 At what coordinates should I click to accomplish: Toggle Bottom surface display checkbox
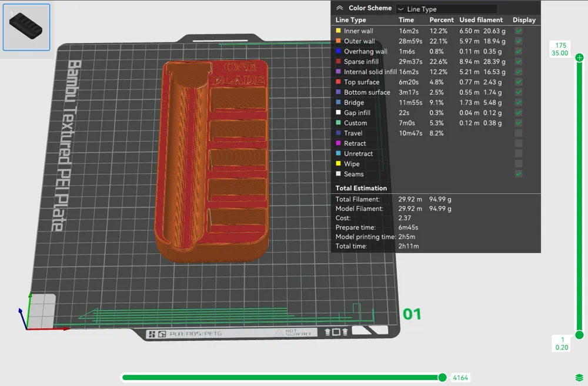[518, 92]
